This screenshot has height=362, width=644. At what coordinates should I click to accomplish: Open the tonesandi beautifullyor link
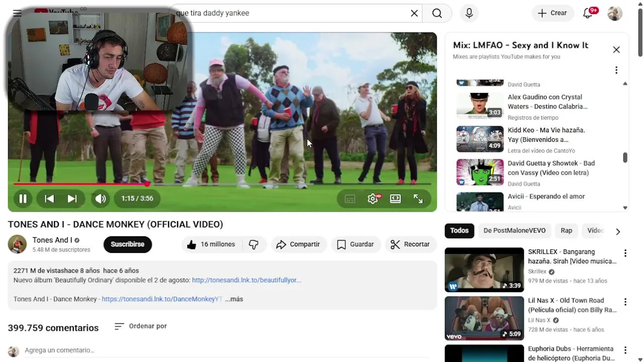(x=247, y=280)
